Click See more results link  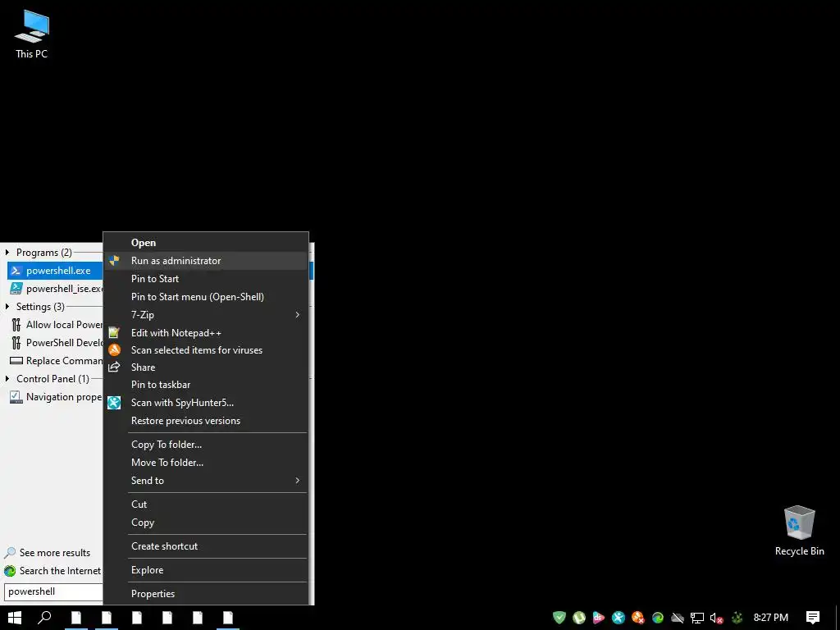(x=55, y=553)
